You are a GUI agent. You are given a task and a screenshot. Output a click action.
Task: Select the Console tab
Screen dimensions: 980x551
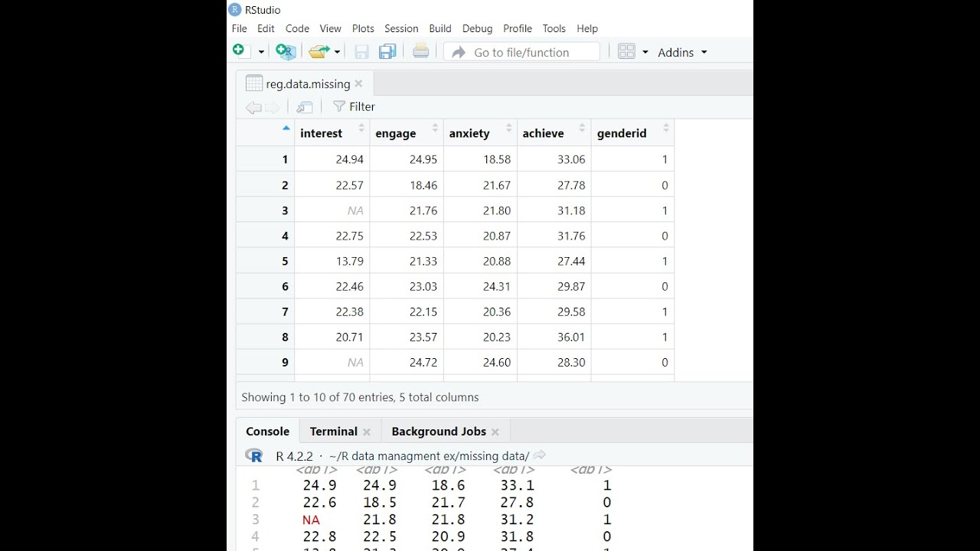267,432
